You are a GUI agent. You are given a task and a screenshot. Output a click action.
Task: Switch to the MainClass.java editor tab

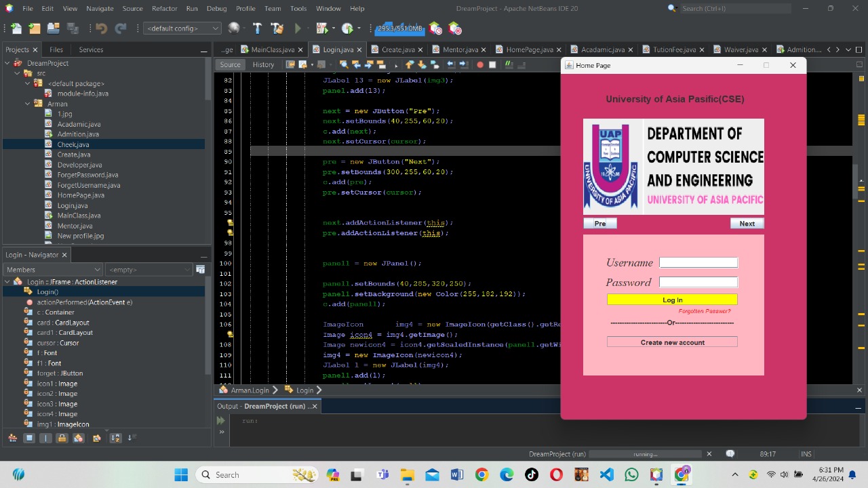click(273, 49)
